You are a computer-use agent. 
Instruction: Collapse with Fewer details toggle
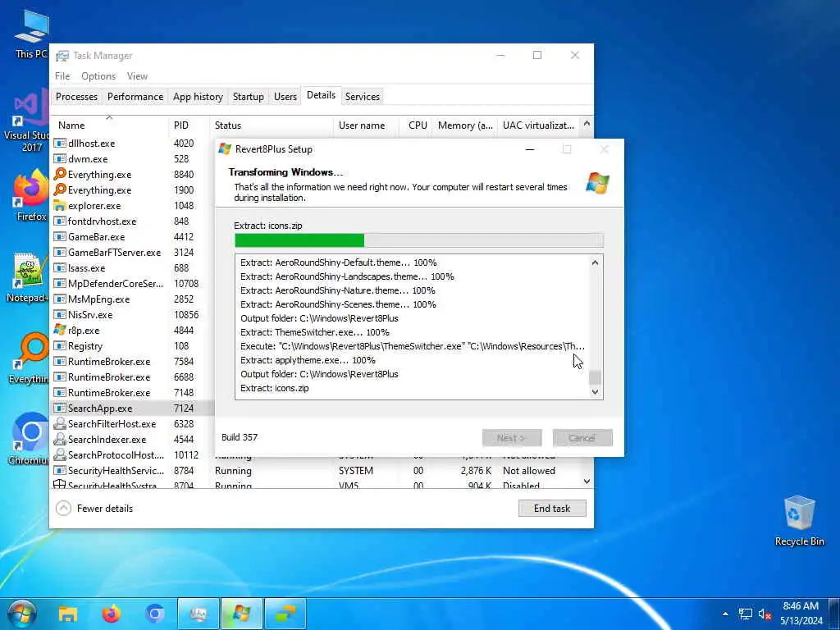pos(94,508)
